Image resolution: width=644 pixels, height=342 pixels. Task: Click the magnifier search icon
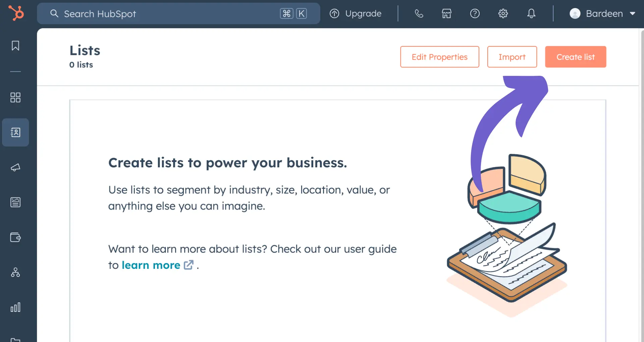[54, 13]
